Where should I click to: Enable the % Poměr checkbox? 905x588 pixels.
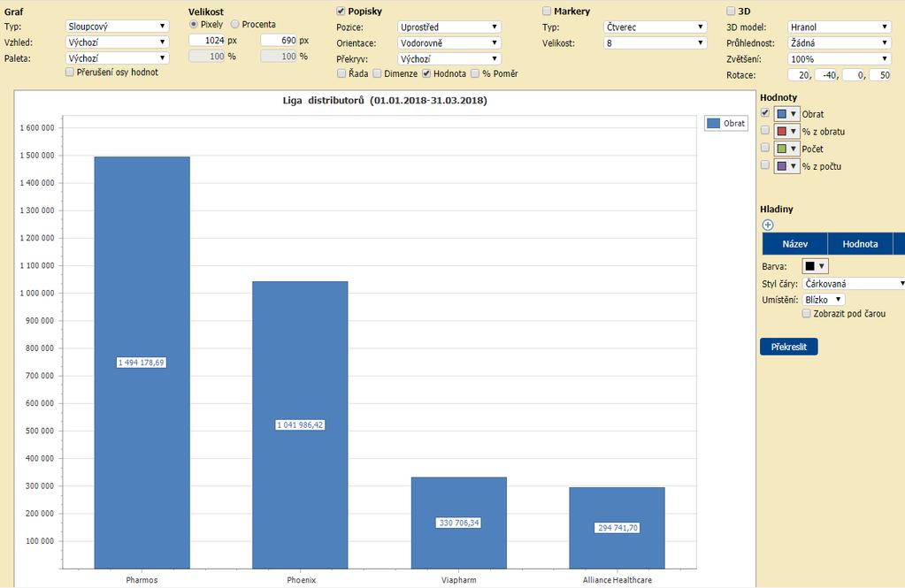pos(475,73)
